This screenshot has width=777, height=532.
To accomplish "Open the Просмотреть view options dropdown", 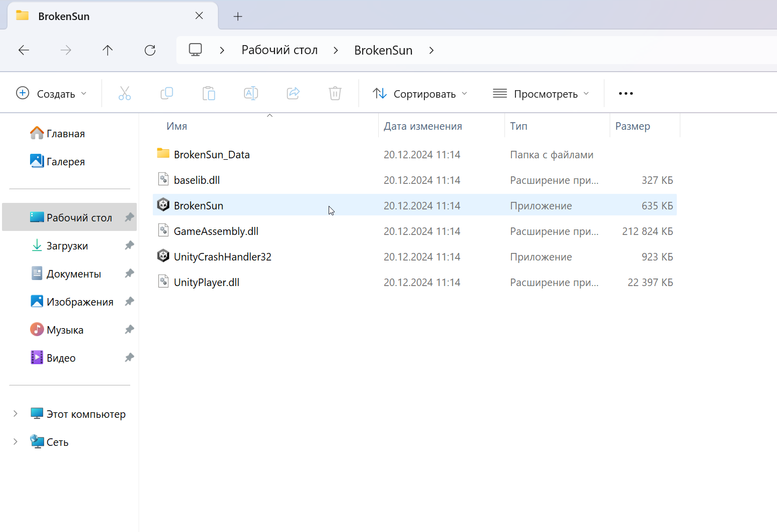I will tap(541, 94).
